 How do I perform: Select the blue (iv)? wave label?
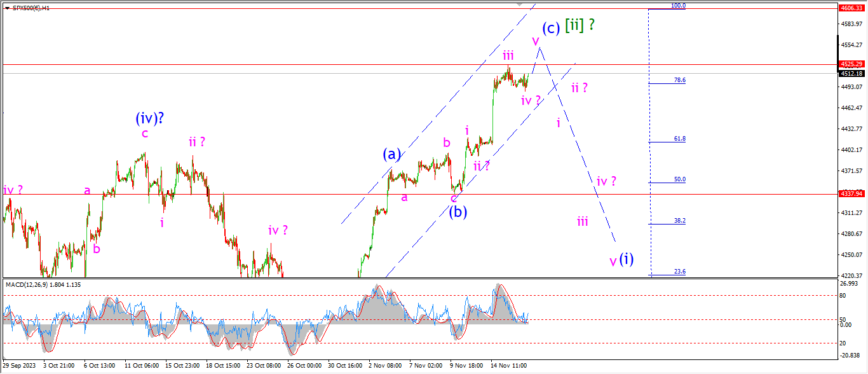point(150,118)
